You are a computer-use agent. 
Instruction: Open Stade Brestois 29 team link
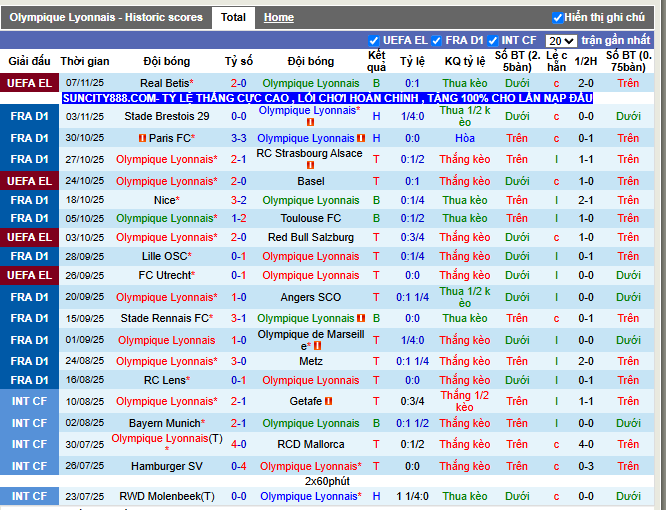[x=167, y=116]
